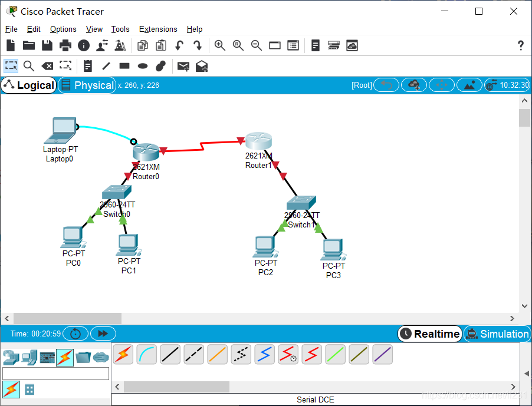Select Switch1 device on canvas
The width and height of the screenshot is (532, 406).
301,203
